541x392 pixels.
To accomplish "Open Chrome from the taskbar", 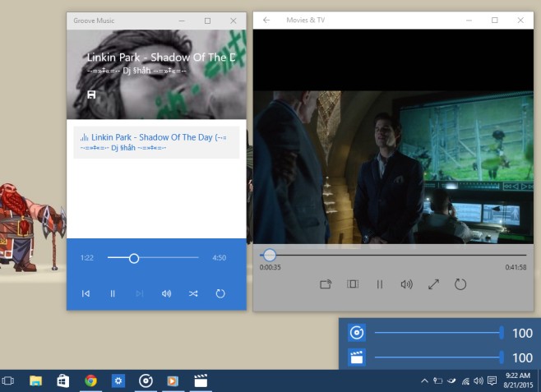I will [90, 380].
